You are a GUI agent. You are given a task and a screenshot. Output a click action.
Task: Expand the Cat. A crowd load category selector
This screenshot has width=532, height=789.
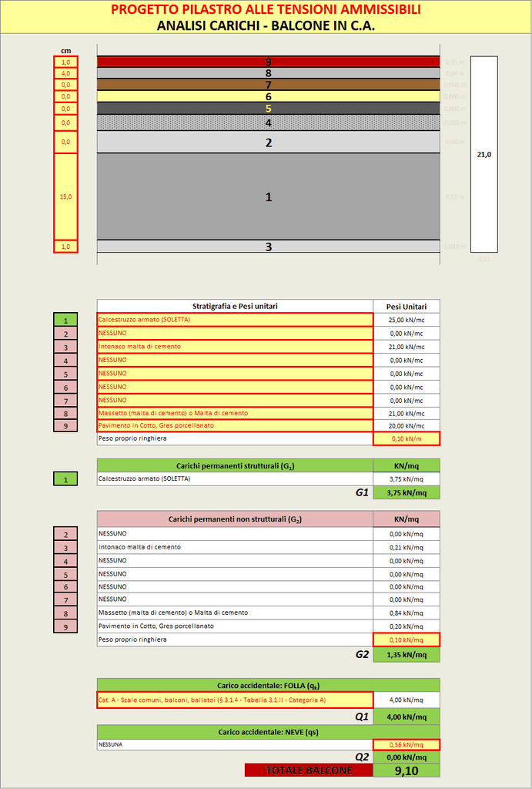coord(235,700)
